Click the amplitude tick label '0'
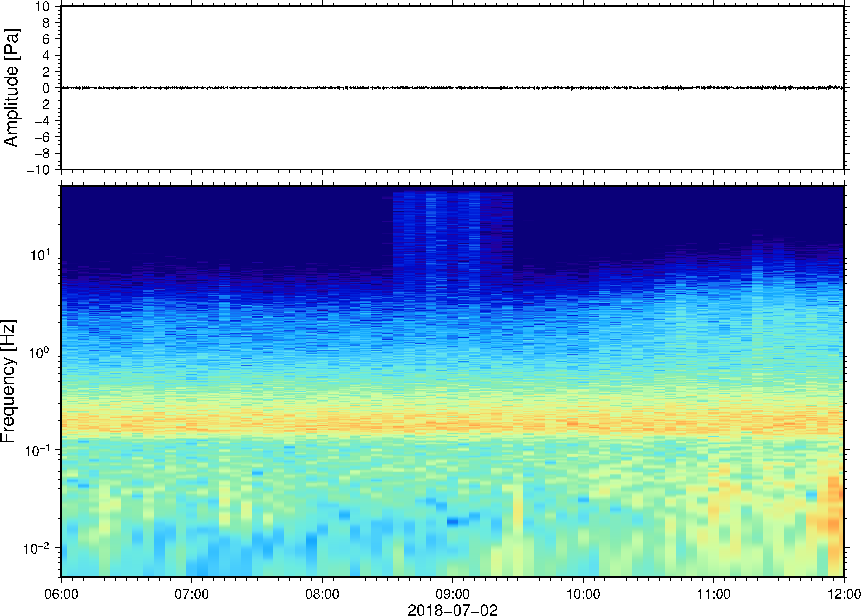This screenshot has height=616, width=861. tap(46, 88)
